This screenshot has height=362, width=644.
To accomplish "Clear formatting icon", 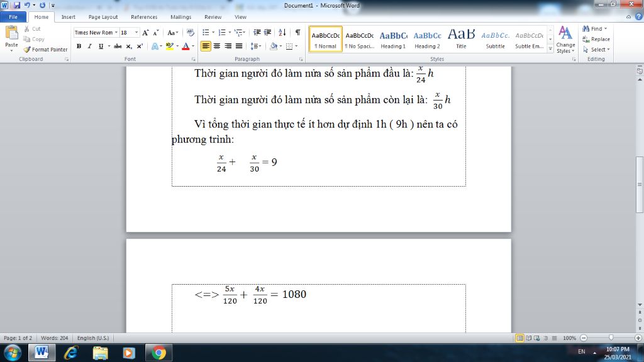I will pyautogui.click(x=190, y=33).
